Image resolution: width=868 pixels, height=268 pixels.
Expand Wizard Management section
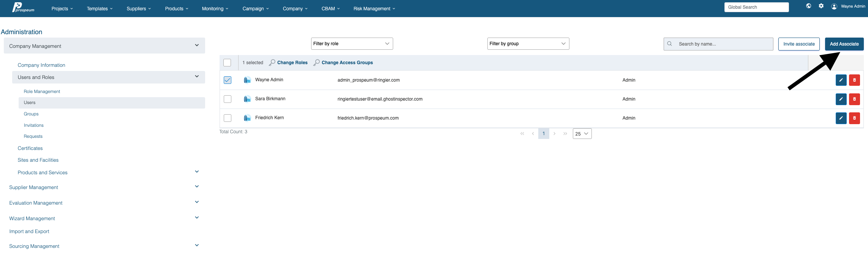tap(197, 218)
